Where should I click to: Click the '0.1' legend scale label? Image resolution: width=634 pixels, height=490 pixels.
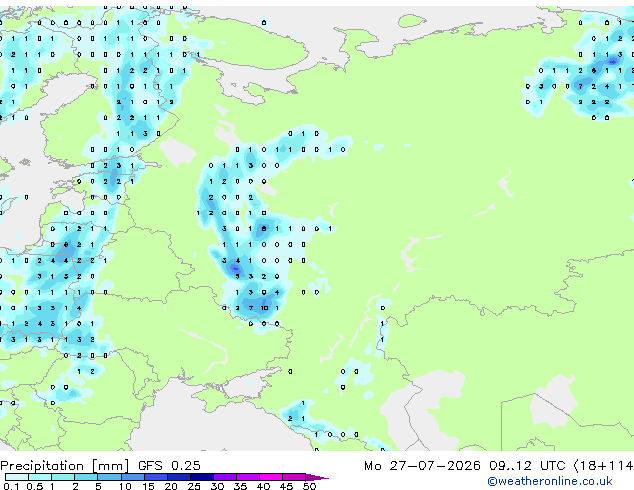click(x=11, y=486)
